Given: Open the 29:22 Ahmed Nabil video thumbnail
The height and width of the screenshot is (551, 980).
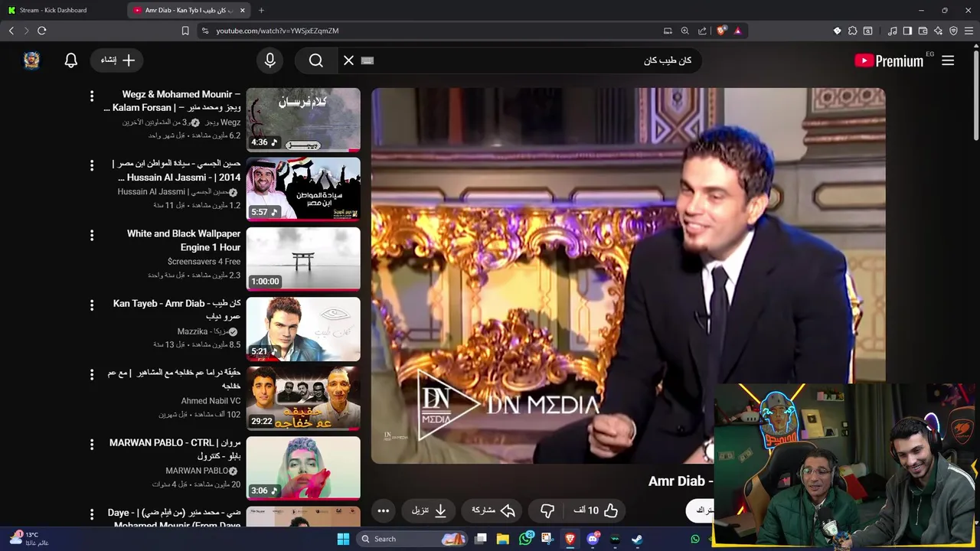Looking at the screenshot, I should (x=303, y=399).
